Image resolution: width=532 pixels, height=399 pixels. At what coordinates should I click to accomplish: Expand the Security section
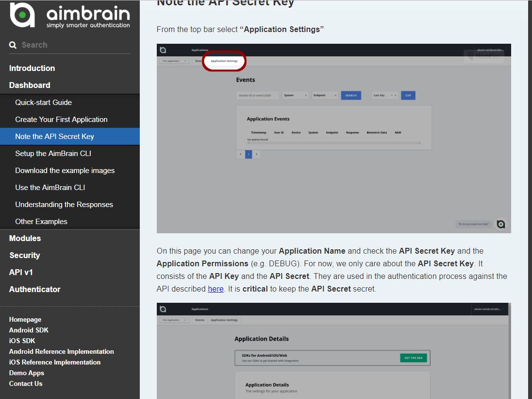25,255
